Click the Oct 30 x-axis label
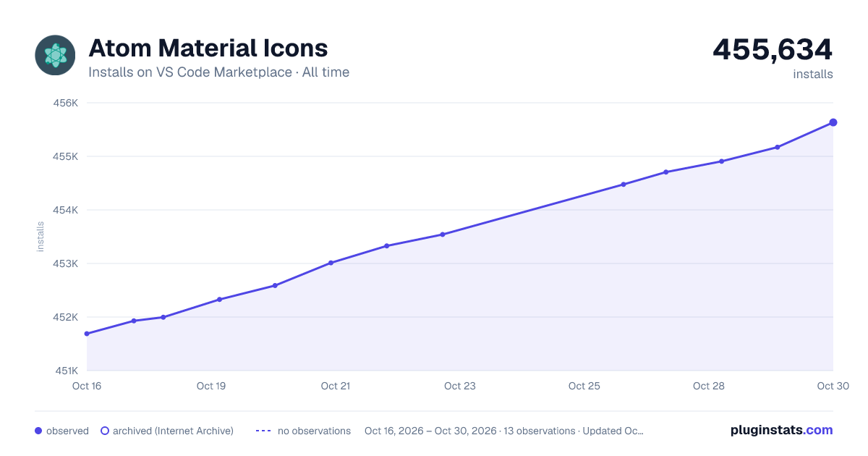Viewport: 868px width, 456px height. (832, 386)
